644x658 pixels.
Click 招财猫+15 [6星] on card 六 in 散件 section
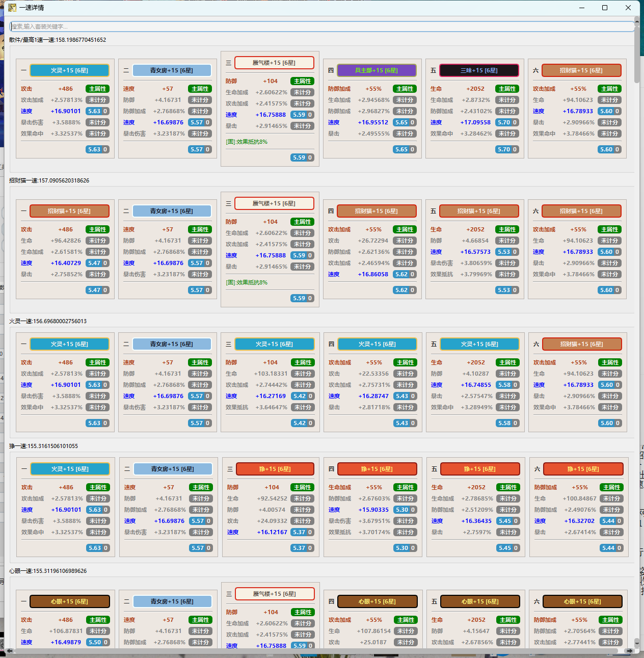pyautogui.click(x=581, y=70)
